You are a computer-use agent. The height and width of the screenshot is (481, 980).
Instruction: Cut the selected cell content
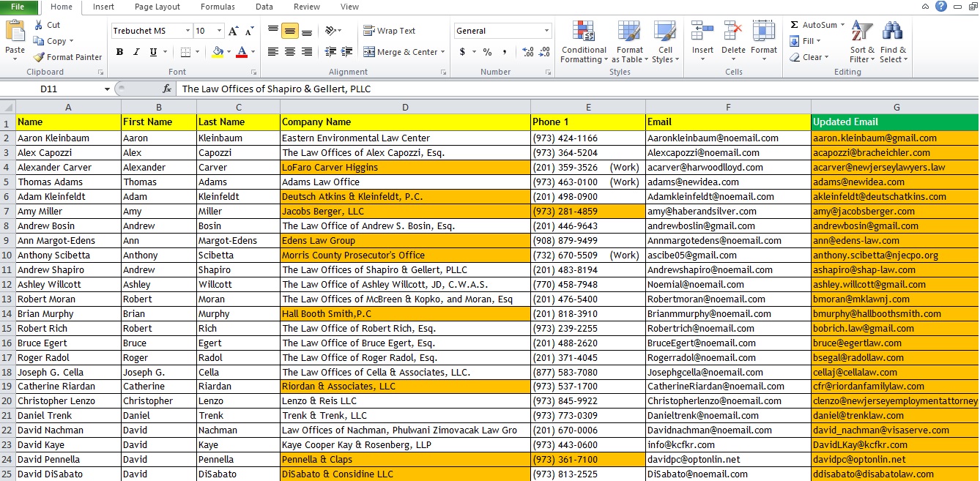point(47,25)
